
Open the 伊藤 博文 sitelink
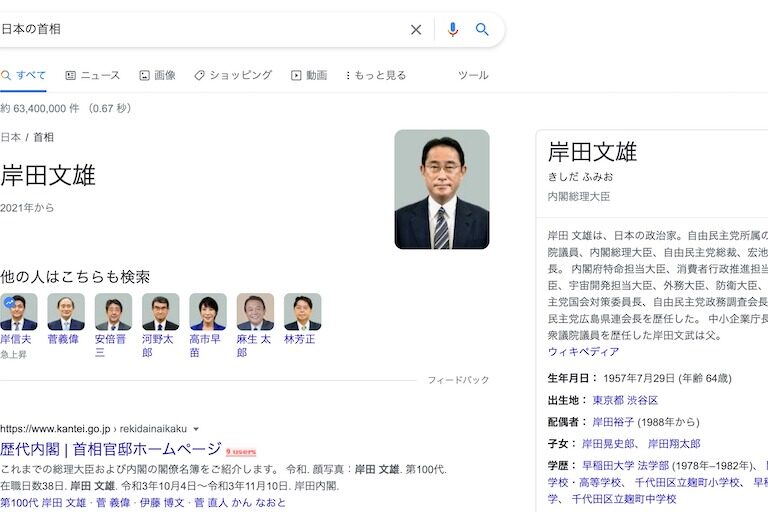pyautogui.click(x=162, y=503)
